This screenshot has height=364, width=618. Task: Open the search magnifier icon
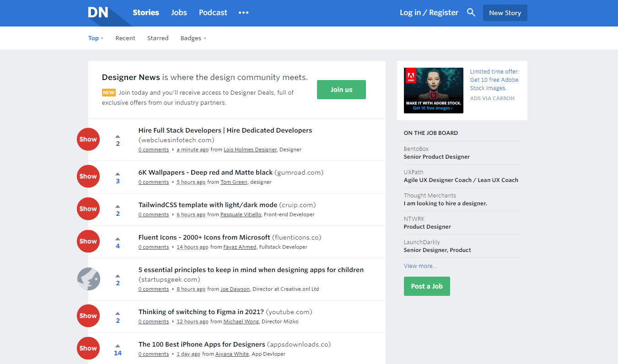point(471,13)
